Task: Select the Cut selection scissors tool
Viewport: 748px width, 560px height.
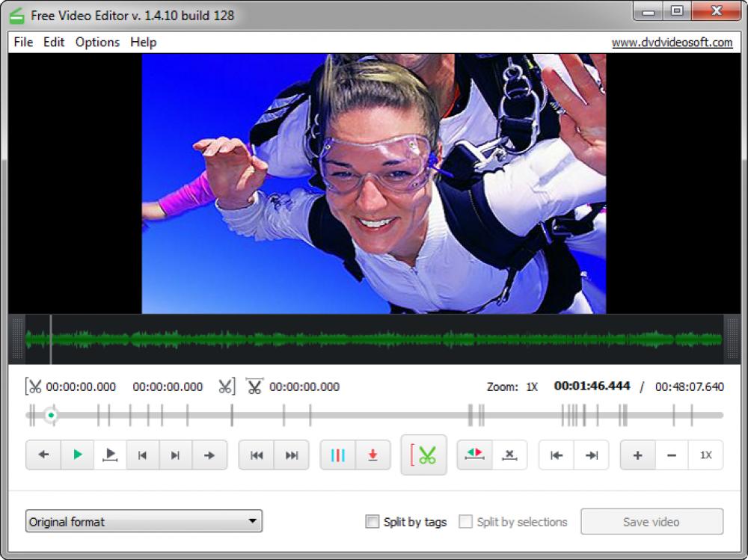Action: coord(423,455)
